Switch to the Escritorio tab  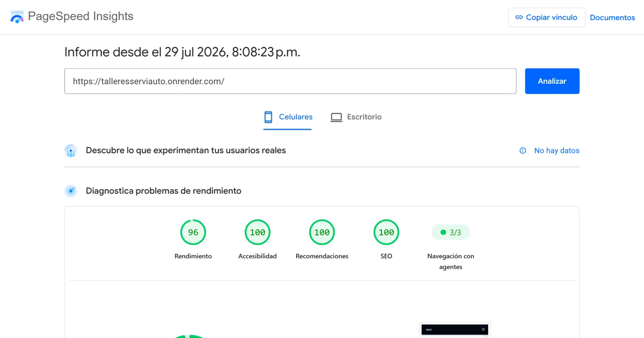tap(356, 117)
